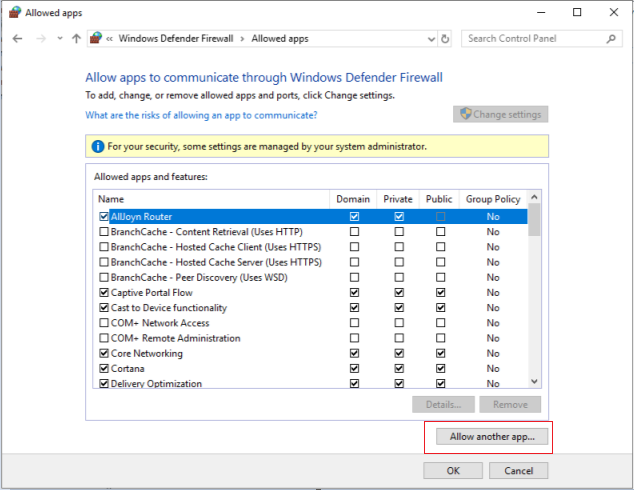Uncheck Core Networking Private checkbox
Screen dimensions: 634x490
(x=399, y=353)
